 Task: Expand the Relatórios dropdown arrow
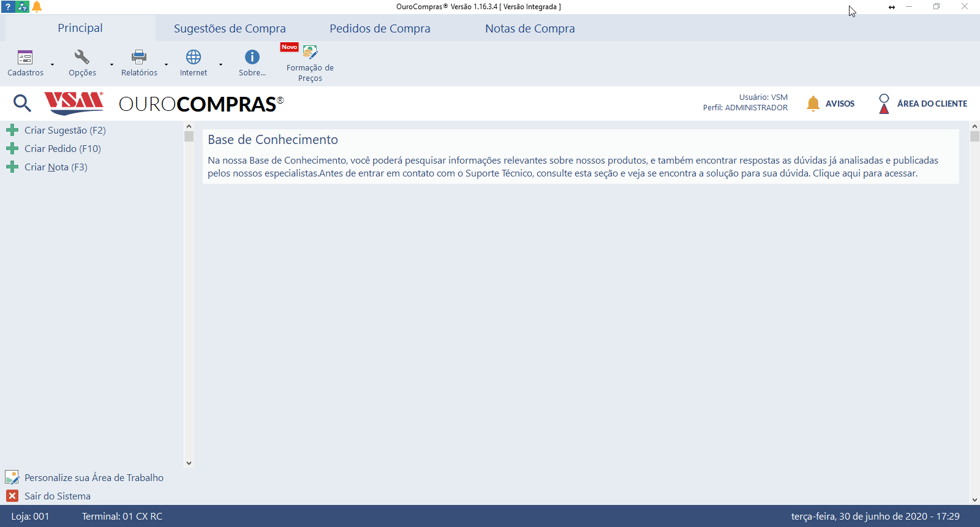[x=166, y=64]
